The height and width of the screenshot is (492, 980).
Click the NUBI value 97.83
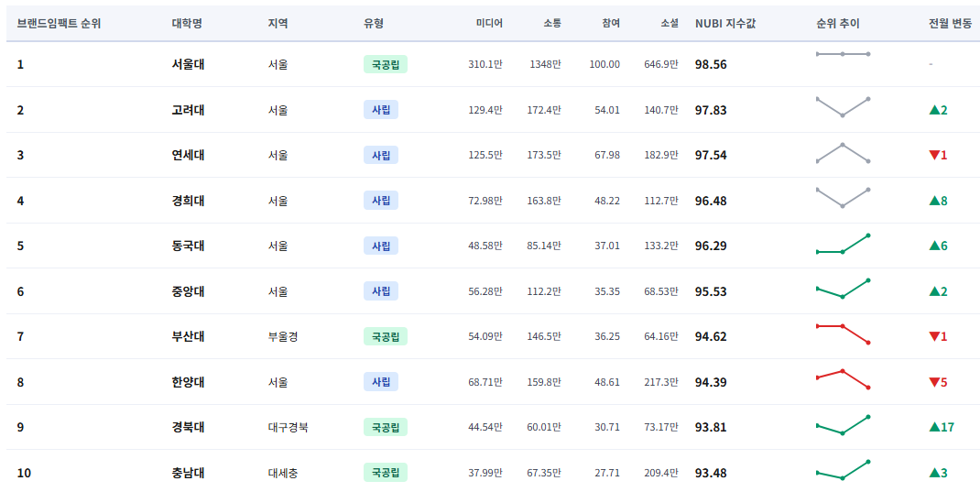tap(711, 110)
